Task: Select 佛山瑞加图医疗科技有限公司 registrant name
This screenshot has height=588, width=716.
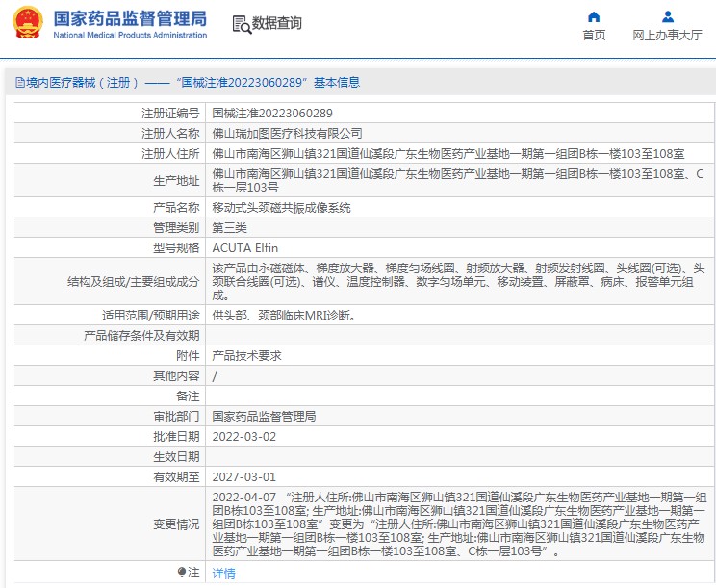Action: pos(287,134)
